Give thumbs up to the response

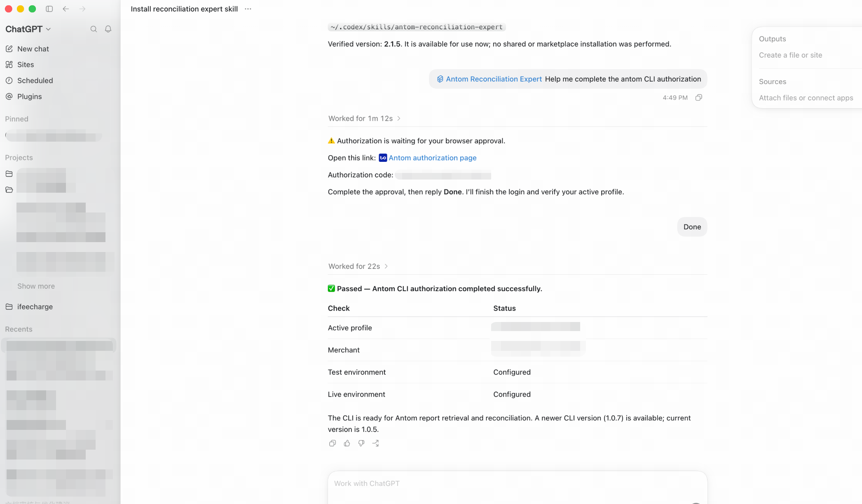[x=347, y=443]
